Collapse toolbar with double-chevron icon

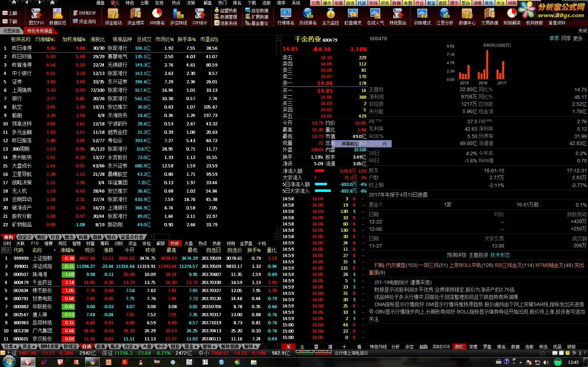click(x=52, y=2)
